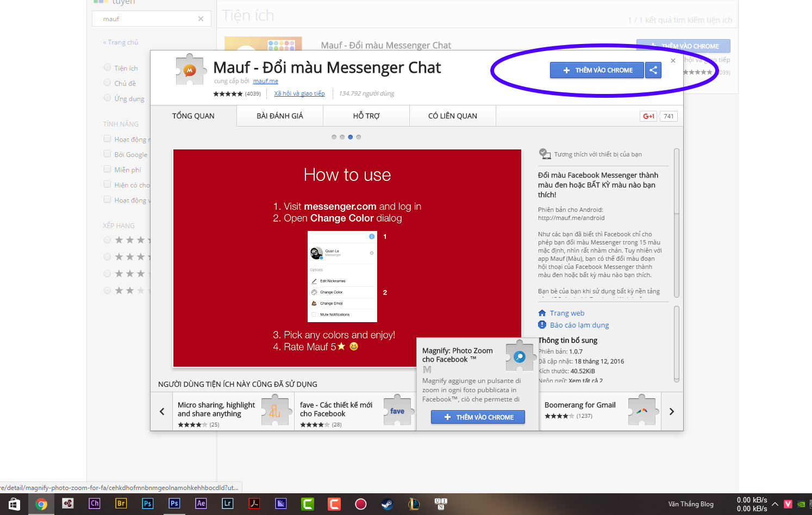Open the fave - Các thiết kế mới card
Viewport: 812px width, 515px height.
pyautogui.click(x=355, y=411)
